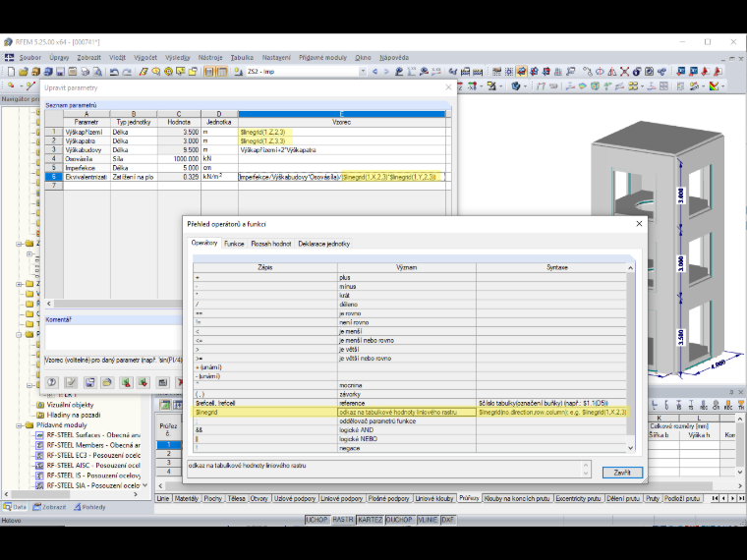Click the Print preview icon in main toolbar

tap(97, 72)
